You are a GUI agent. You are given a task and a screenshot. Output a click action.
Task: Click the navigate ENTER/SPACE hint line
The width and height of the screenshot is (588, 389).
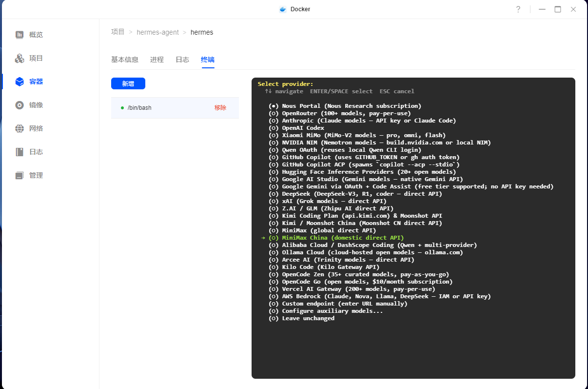pyautogui.click(x=340, y=91)
